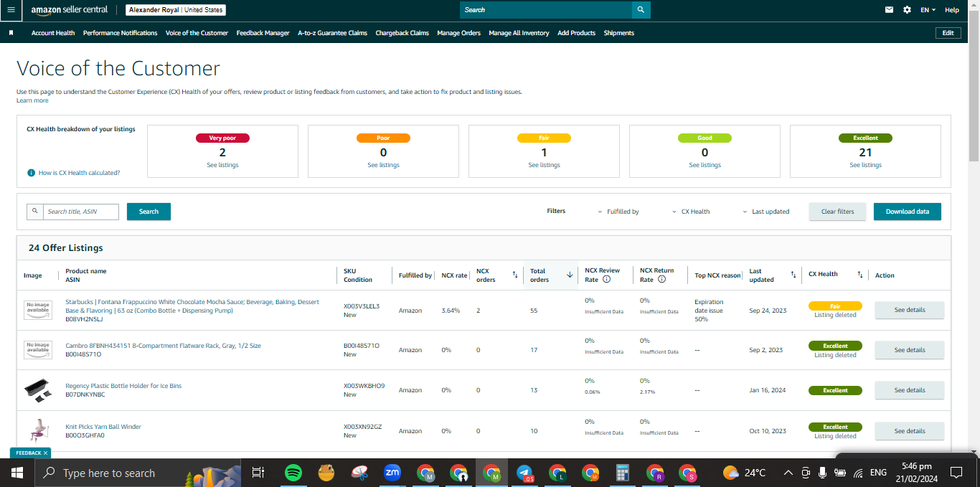This screenshot has width=980, height=487.
Task: Open the EN language dropdown
Action: point(928,10)
